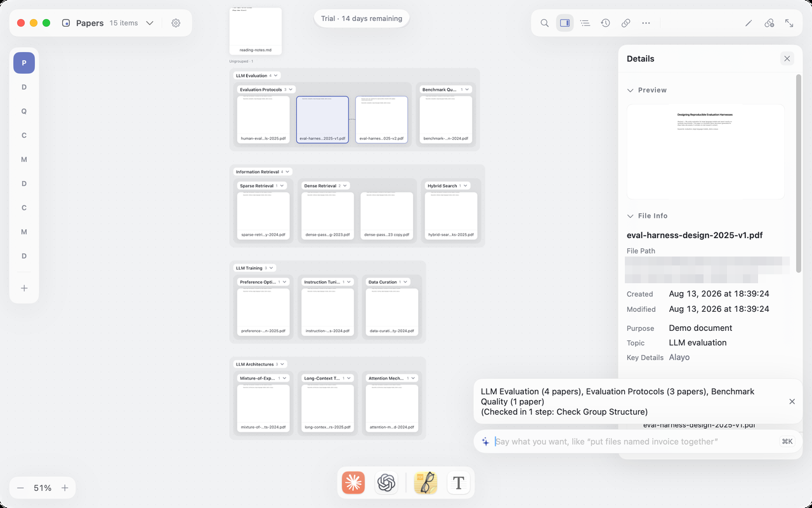Open the three-dot more options menu
The image size is (812, 508).
click(x=646, y=23)
